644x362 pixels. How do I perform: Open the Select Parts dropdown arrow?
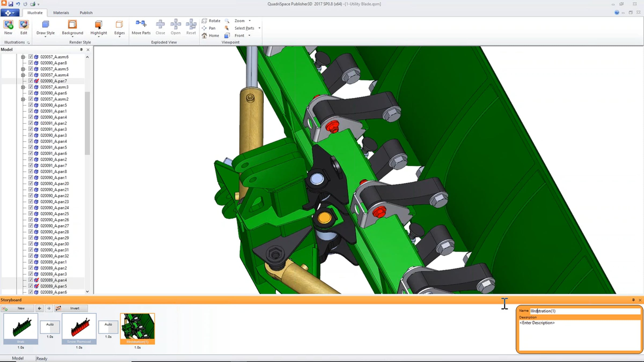[x=259, y=28]
